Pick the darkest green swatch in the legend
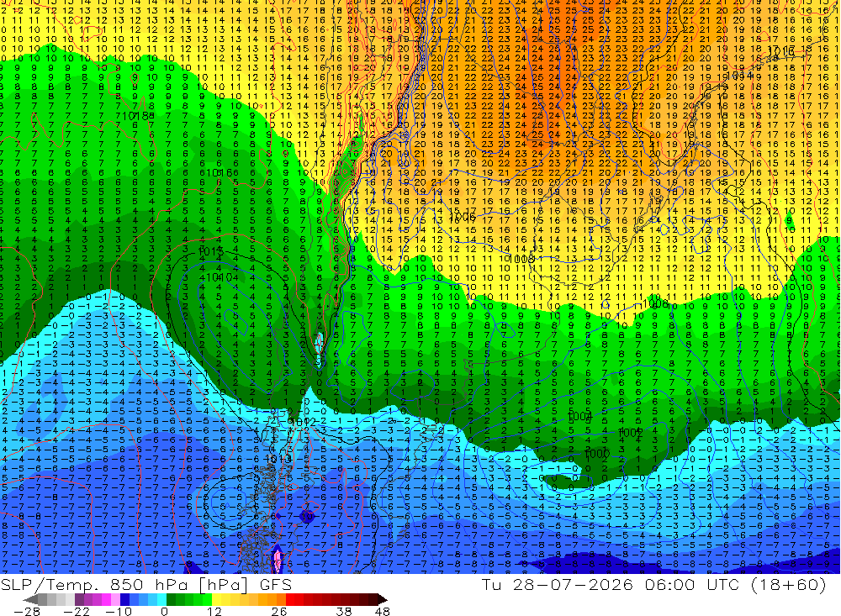Image resolution: width=841 pixels, height=616 pixels. tap(171, 599)
